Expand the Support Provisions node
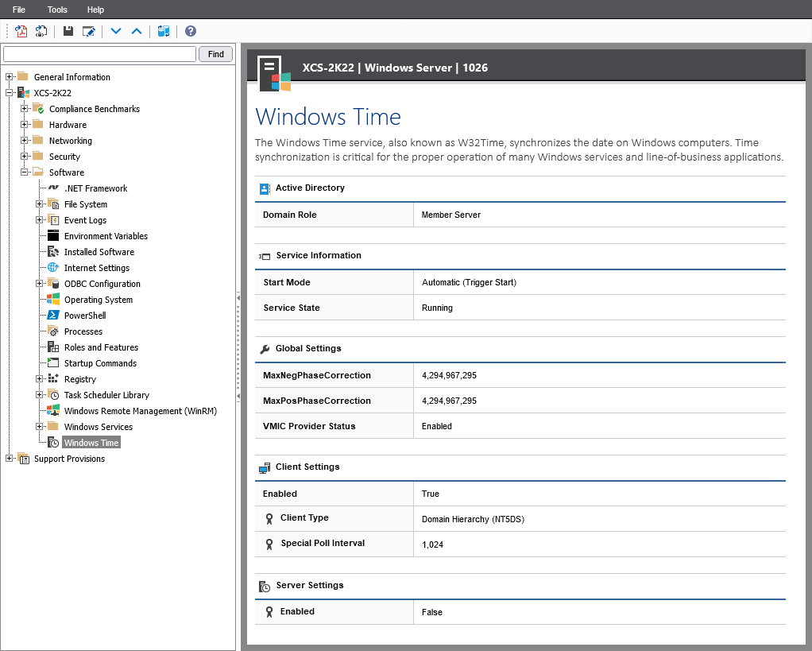The height and width of the screenshot is (651, 812). point(9,459)
